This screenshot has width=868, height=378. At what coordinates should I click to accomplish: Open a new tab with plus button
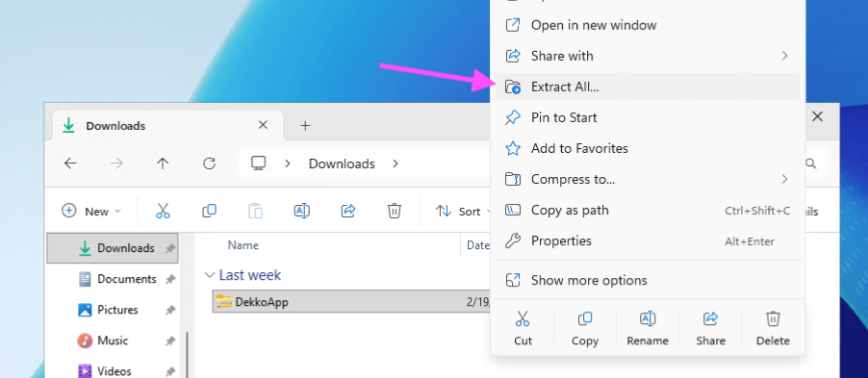point(305,126)
